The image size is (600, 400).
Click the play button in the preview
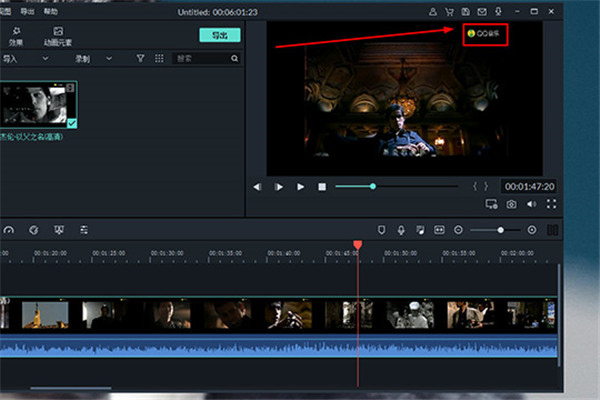click(300, 186)
